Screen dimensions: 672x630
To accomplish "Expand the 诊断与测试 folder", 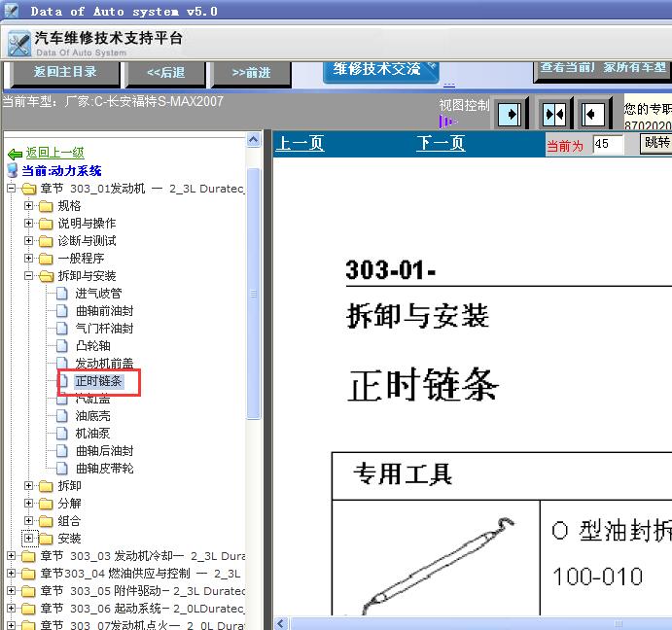I will (29, 241).
